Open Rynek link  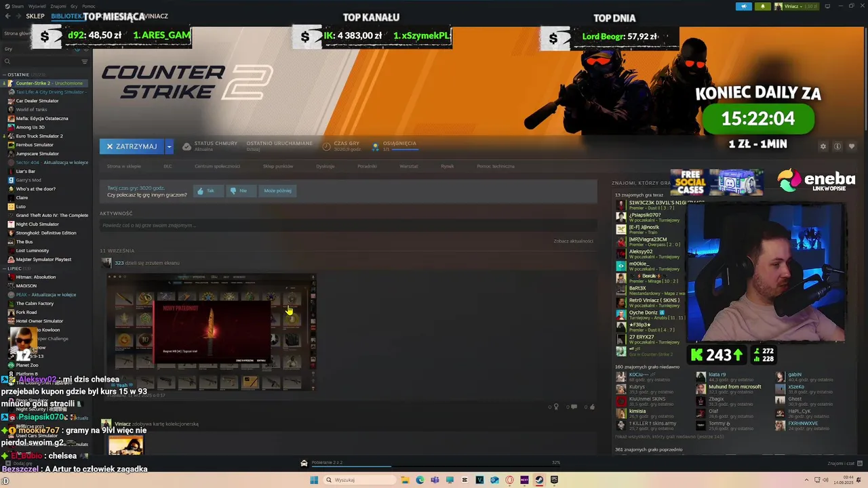point(447,166)
